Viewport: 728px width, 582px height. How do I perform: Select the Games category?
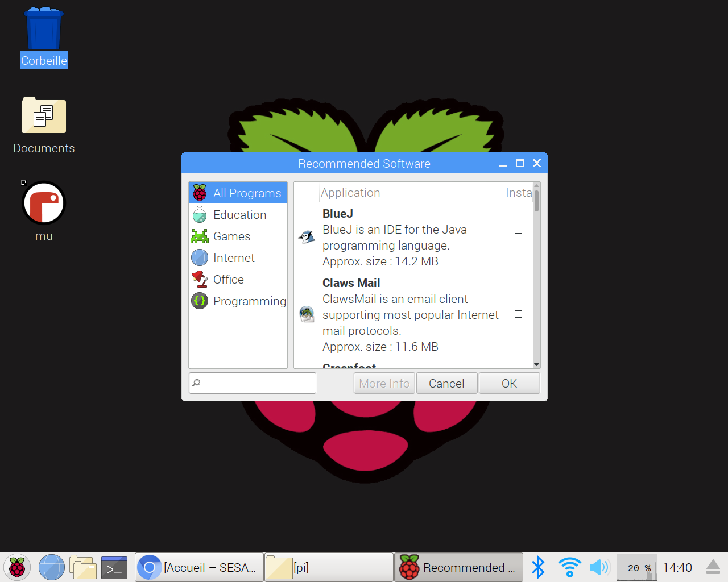[x=238, y=236]
